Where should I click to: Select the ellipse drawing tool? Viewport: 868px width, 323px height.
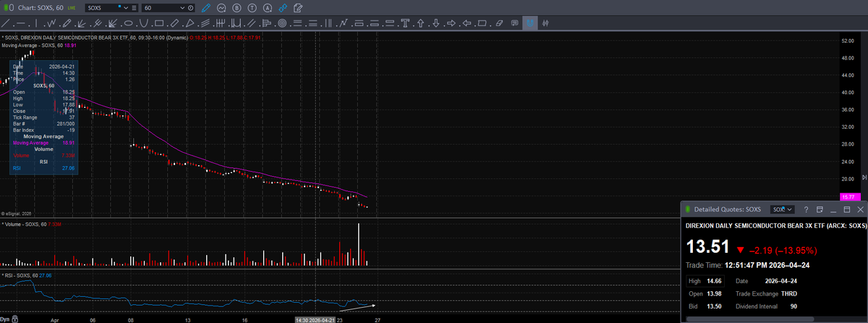click(x=128, y=24)
